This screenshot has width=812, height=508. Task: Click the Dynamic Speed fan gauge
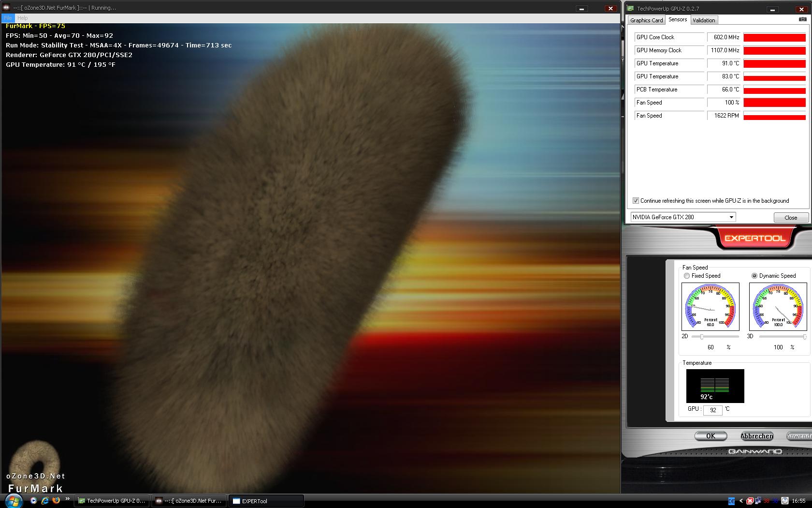pyautogui.click(x=778, y=307)
